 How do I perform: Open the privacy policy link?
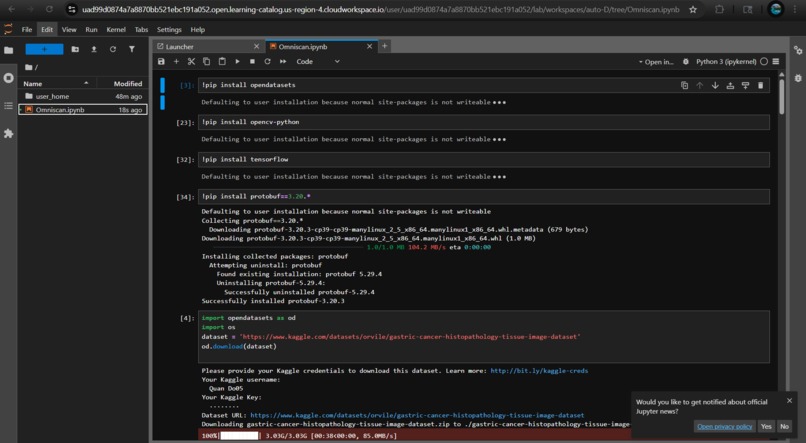click(x=725, y=427)
